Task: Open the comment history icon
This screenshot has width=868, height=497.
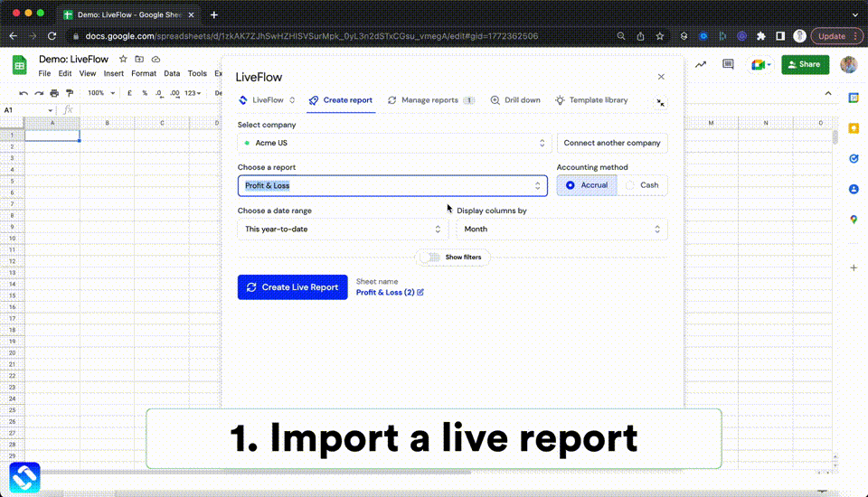Action: point(728,65)
